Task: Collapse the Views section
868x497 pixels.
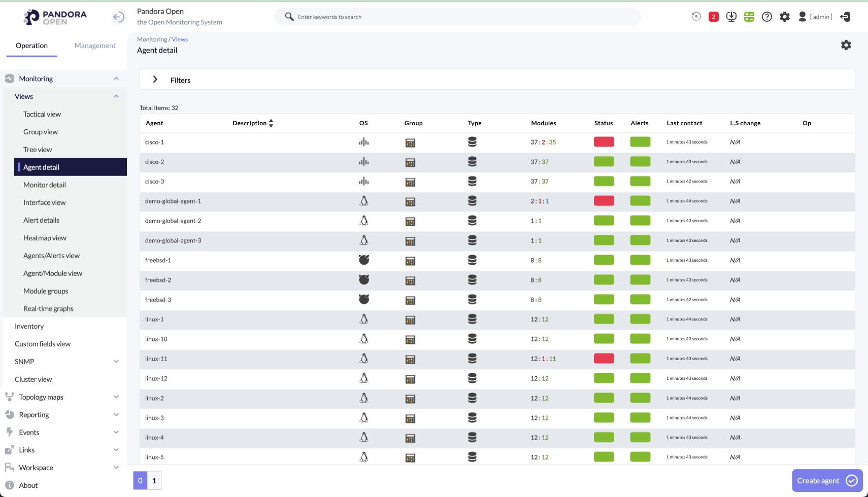Action: pyautogui.click(x=116, y=96)
